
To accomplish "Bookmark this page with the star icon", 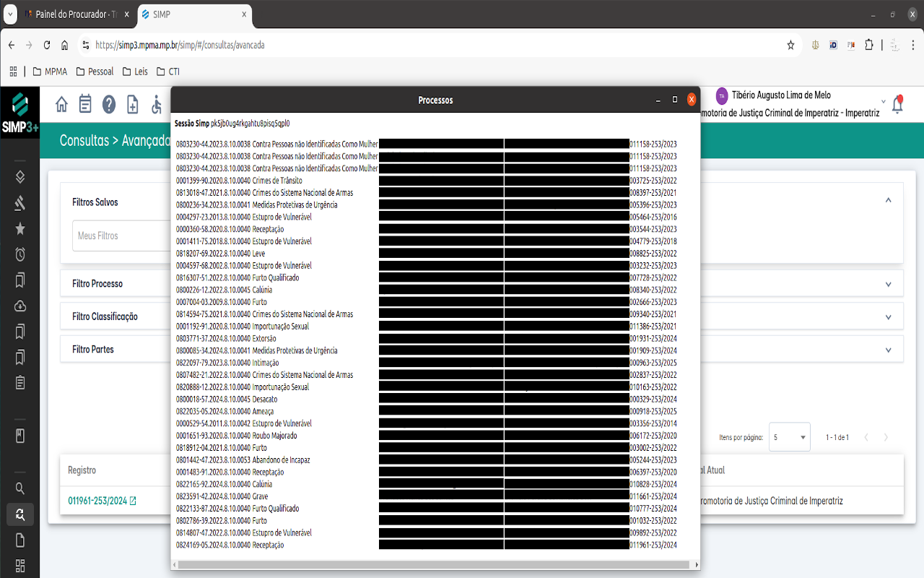I will [790, 45].
